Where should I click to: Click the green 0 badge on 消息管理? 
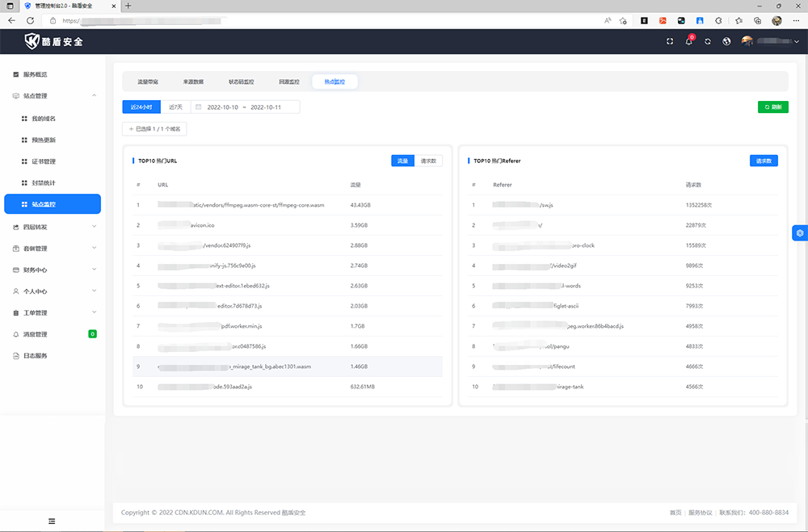click(93, 334)
